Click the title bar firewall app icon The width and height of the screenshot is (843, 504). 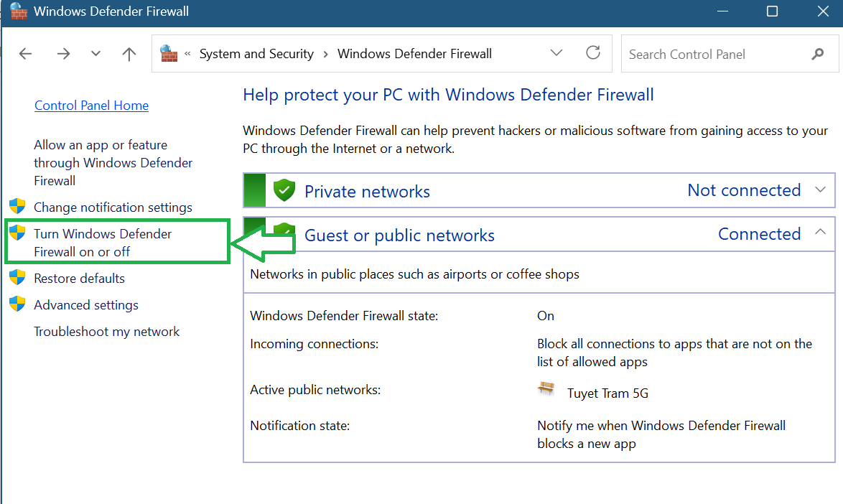(19, 11)
